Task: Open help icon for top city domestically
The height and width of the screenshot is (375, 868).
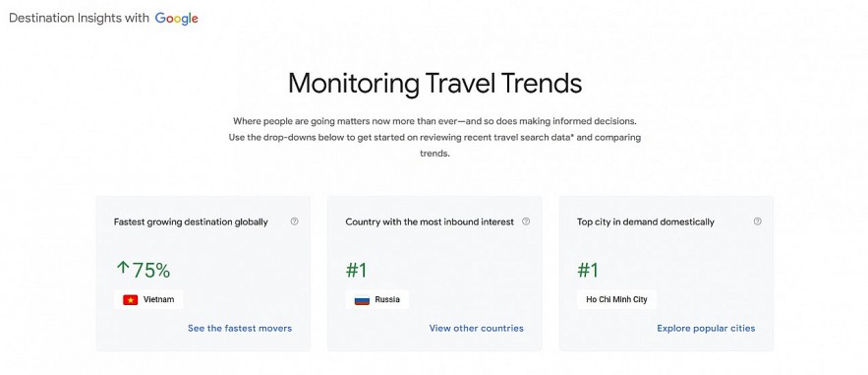Action: coord(757,221)
